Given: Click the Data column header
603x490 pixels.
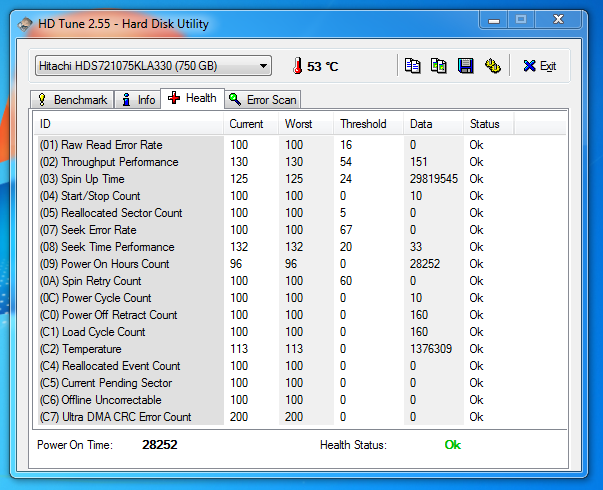Looking at the screenshot, I should 434,124.
